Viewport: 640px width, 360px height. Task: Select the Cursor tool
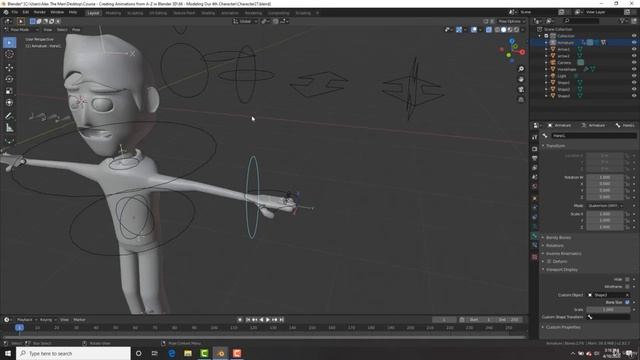pos(9,54)
